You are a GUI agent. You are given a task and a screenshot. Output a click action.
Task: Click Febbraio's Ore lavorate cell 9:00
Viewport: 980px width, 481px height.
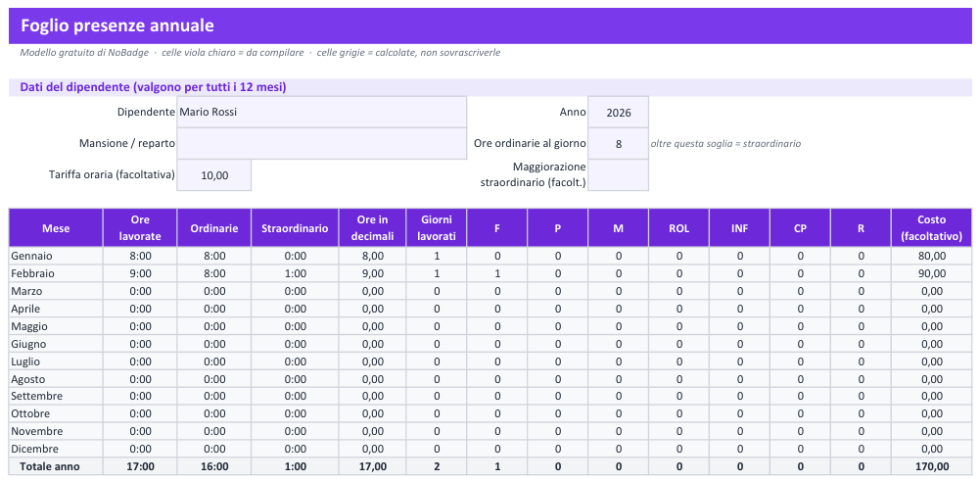point(140,273)
